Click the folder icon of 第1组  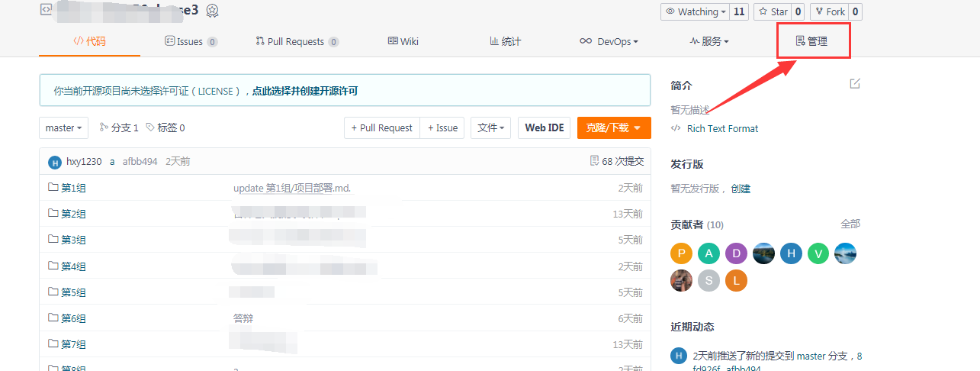click(53, 187)
